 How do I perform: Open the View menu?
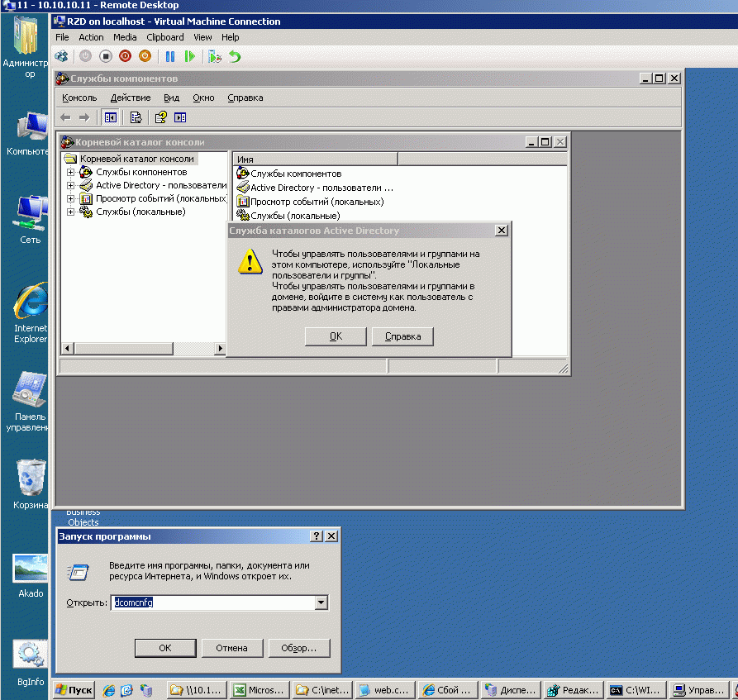tap(202, 37)
